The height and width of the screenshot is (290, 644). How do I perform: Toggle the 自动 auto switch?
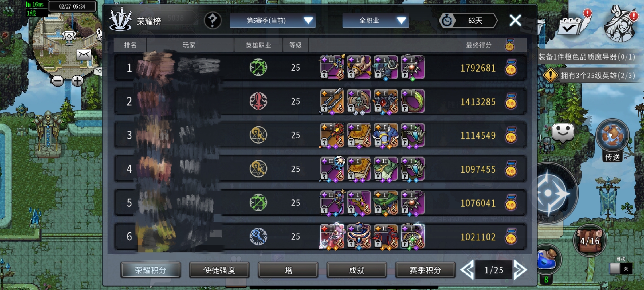(x=621, y=268)
